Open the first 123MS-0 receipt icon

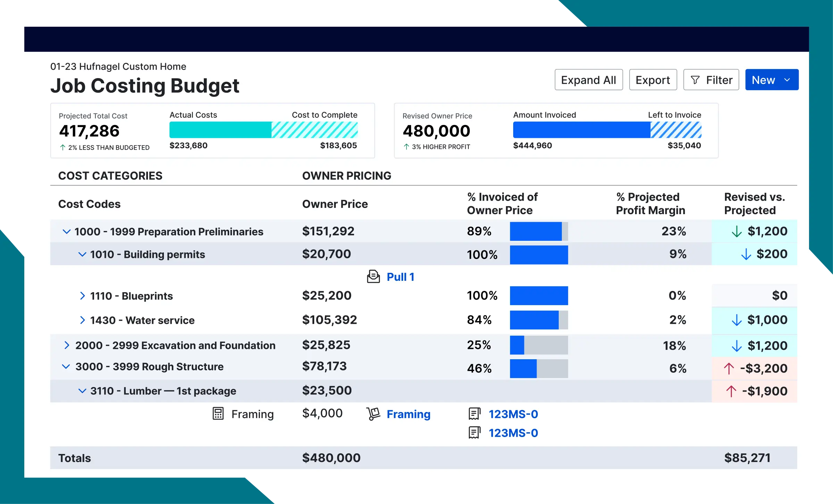[474, 414]
